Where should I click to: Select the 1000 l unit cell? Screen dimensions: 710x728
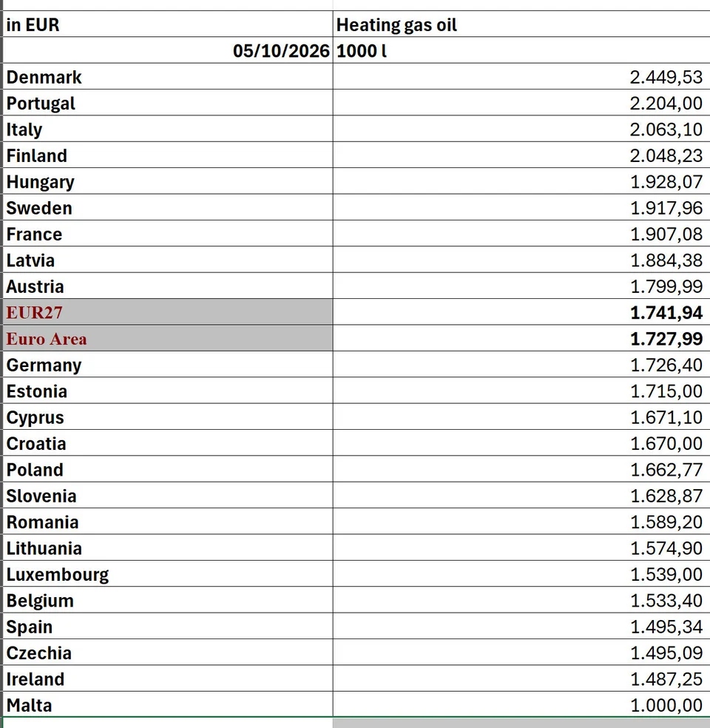click(521, 50)
